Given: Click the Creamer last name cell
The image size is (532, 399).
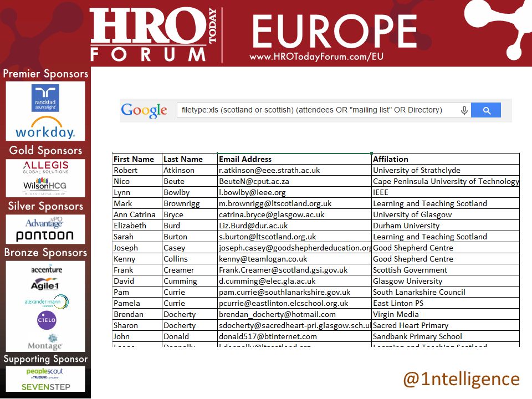Looking at the screenshot, I should coord(190,270).
